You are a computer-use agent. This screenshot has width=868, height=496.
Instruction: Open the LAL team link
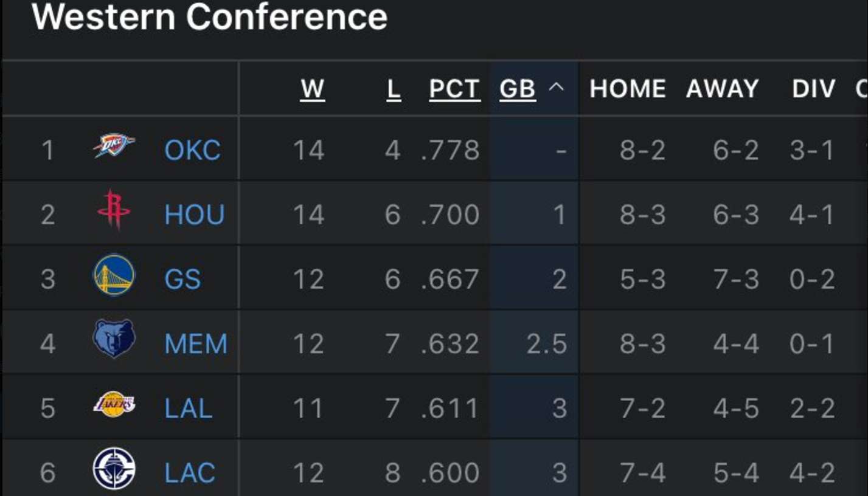tap(189, 408)
